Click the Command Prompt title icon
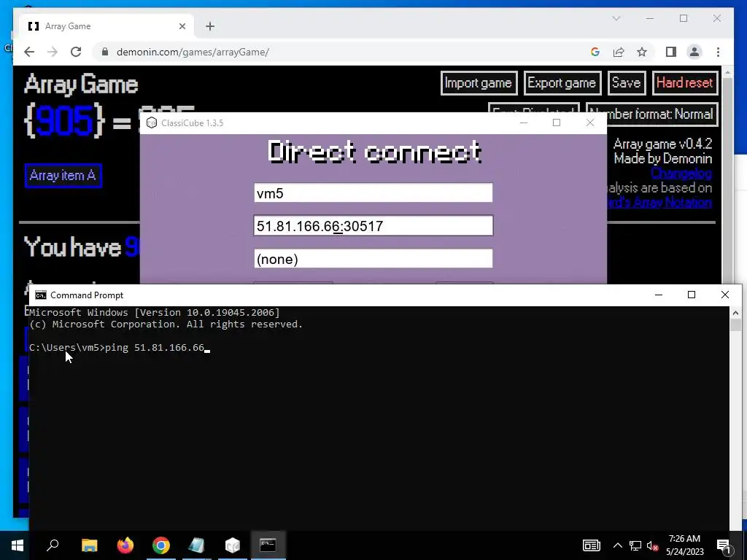Screen dimensions: 747x560 click(x=41, y=295)
